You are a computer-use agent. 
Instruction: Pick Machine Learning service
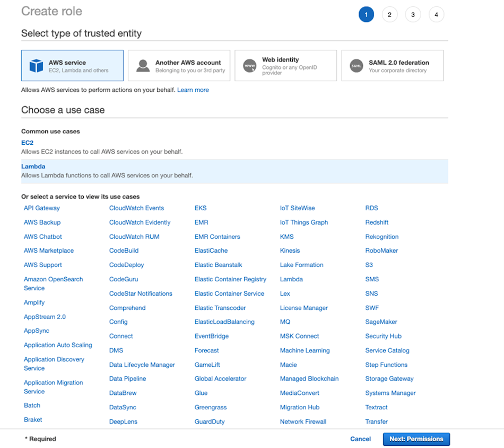coord(305,350)
